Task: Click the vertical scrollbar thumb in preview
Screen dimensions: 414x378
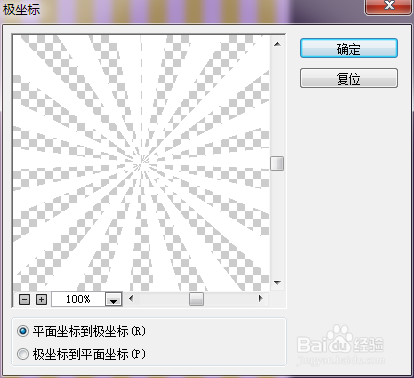Action: click(277, 163)
